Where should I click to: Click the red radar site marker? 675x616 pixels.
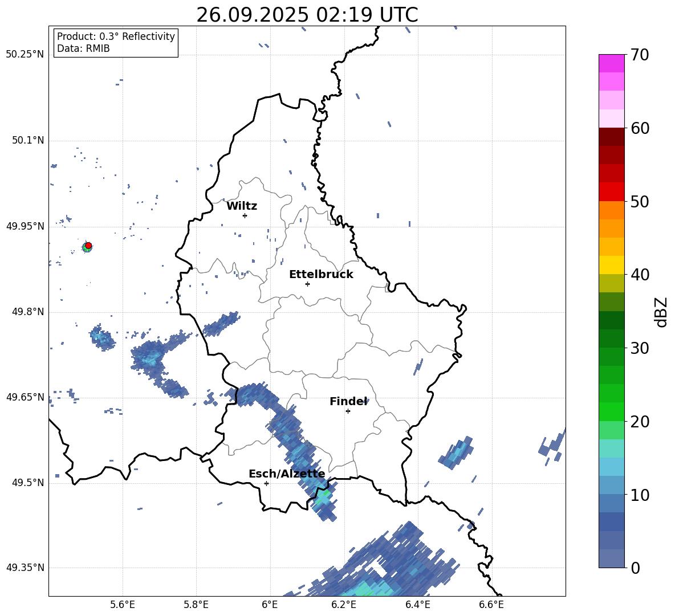point(88,245)
